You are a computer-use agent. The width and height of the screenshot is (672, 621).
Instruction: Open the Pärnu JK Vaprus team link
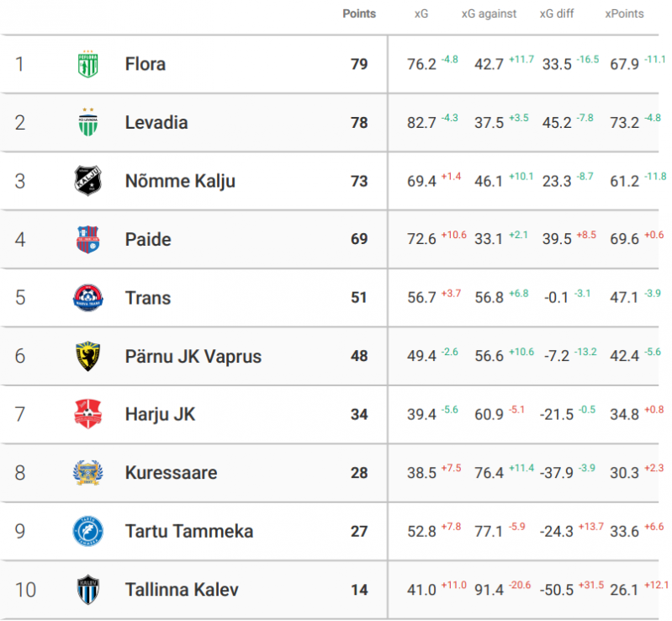click(193, 357)
